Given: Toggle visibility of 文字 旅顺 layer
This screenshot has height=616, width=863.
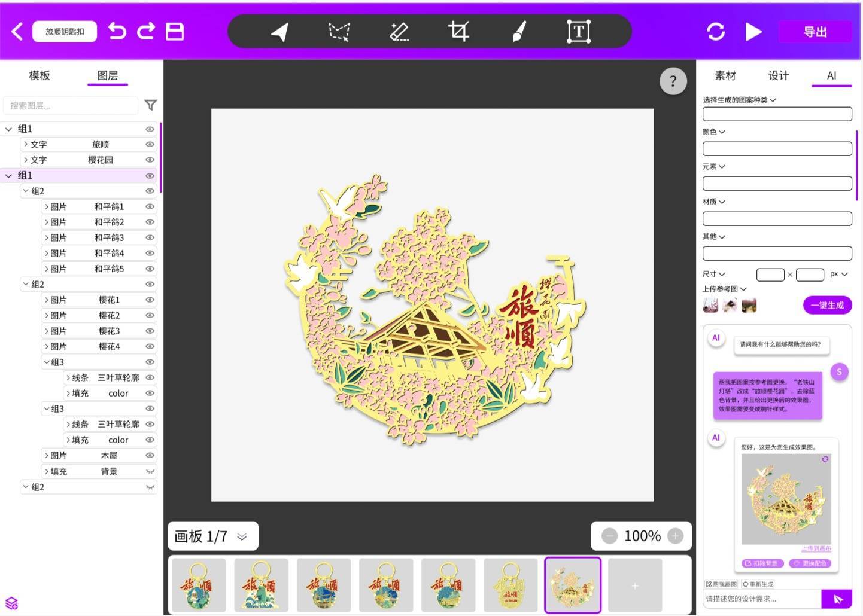Looking at the screenshot, I should coord(150,144).
